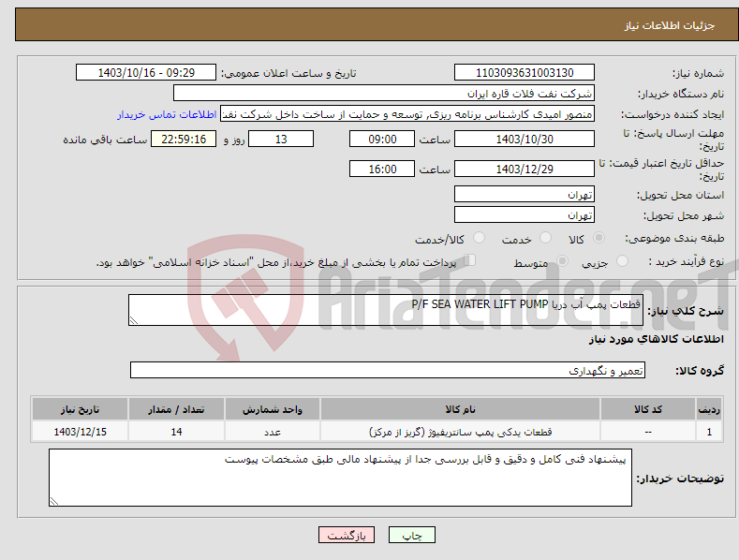
Task: Click the نام کالا column header
Action: [460, 409]
